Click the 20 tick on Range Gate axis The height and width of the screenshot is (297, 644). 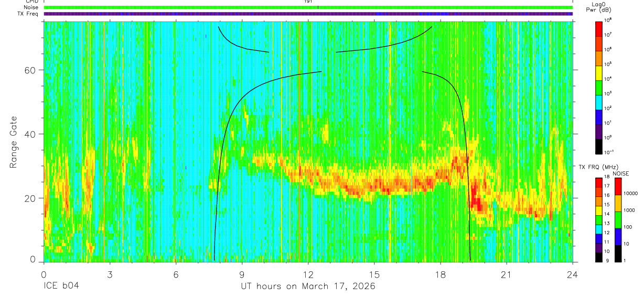(x=30, y=198)
